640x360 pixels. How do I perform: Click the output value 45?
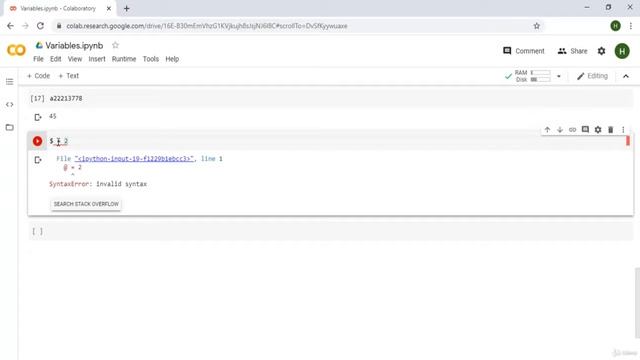[x=53, y=116]
